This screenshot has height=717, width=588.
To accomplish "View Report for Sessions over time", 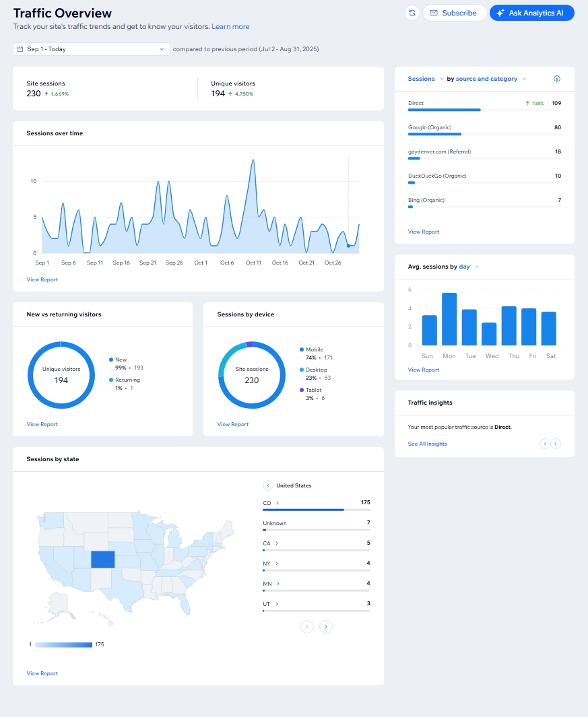I will pyautogui.click(x=42, y=279).
